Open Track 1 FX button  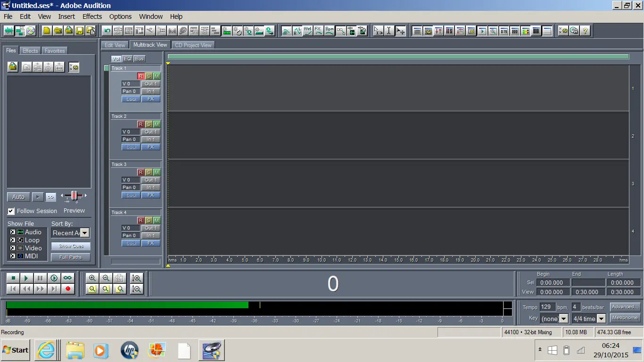(151, 99)
